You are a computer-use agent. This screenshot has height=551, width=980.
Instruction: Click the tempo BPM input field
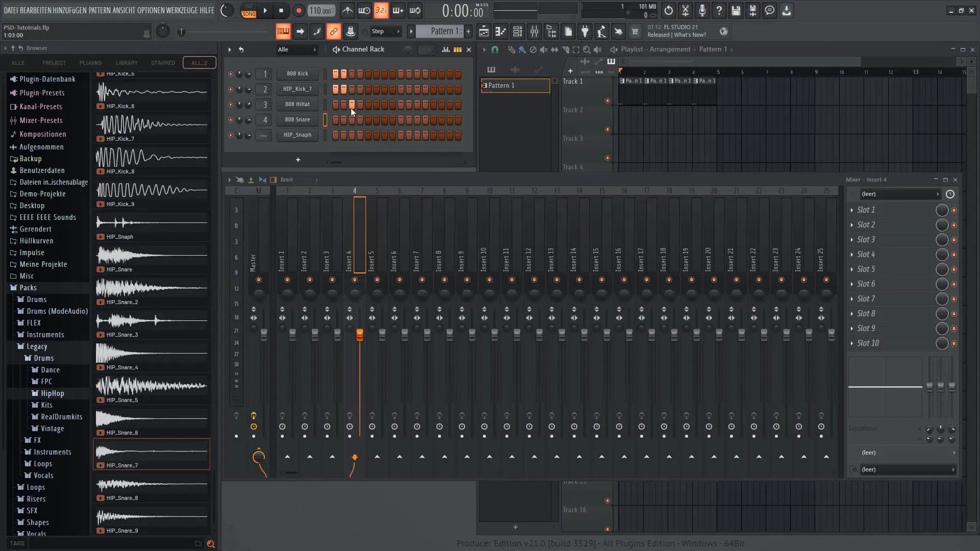tap(321, 10)
